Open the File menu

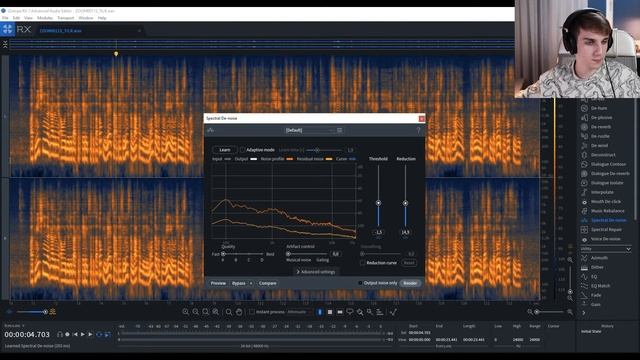(5, 18)
